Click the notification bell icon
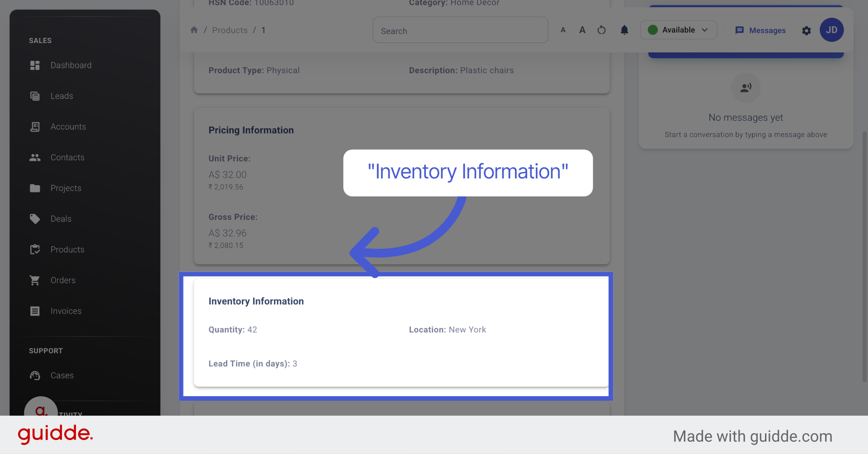This screenshot has height=454, width=868. click(624, 30)
